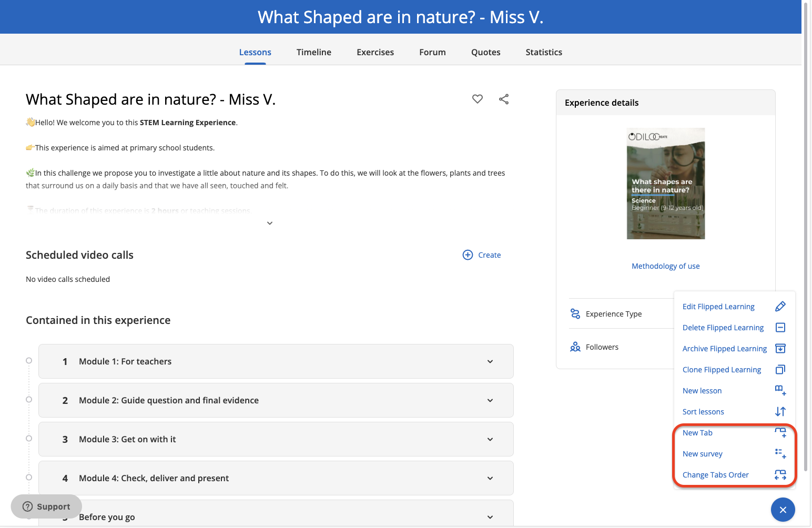Click the experience cover thumbnail

click(x=666, y=184)
